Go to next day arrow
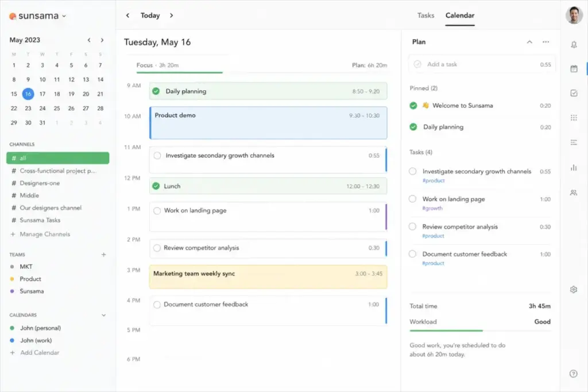The height and width of the screenshot is (392, 588). click(x=171, y=15)
